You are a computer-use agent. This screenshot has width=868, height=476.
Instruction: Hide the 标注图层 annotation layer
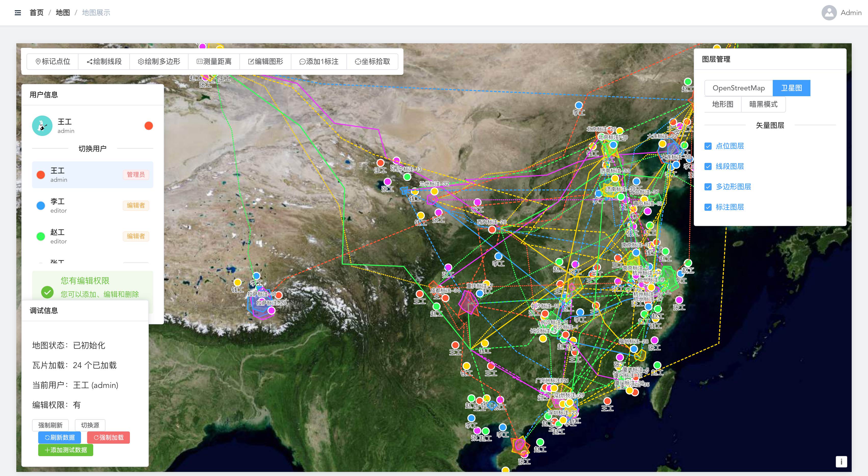pyautogui.click(x=708, y=207)
